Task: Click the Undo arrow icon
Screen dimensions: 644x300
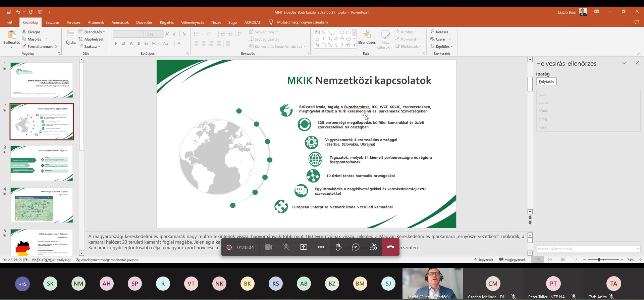Action: coord(18,12)
